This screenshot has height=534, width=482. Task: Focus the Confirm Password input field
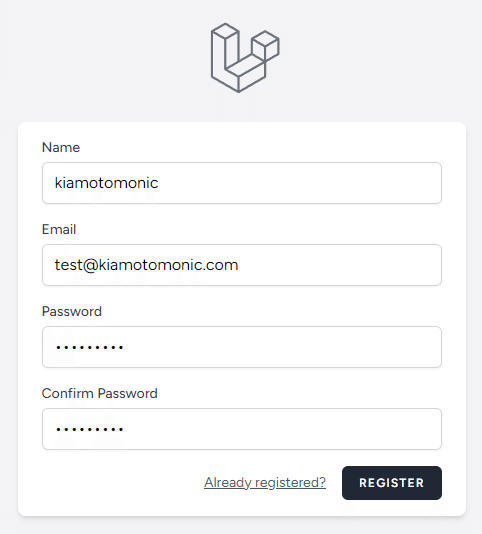click(x=242, y=429)
